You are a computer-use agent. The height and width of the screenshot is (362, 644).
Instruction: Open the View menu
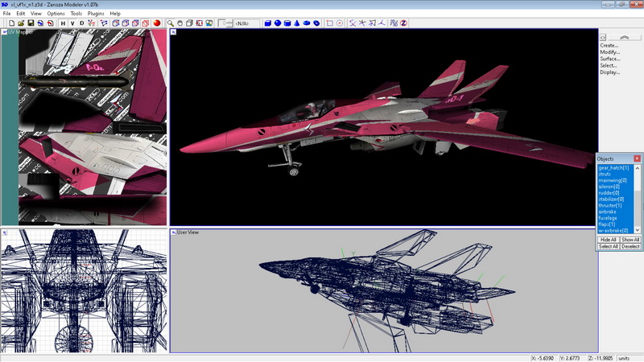[x=36, y=14]
